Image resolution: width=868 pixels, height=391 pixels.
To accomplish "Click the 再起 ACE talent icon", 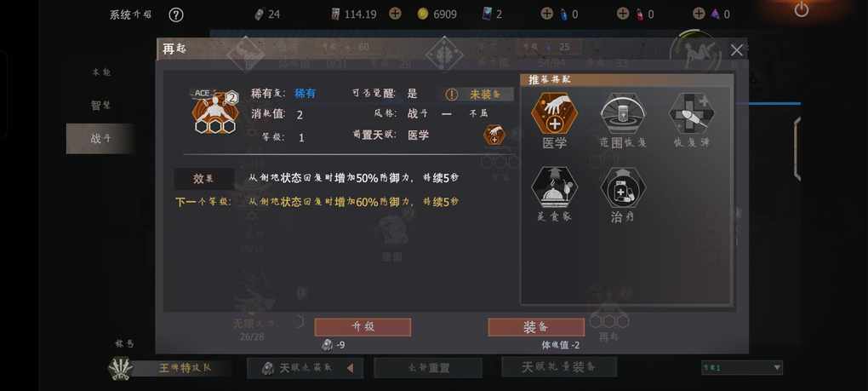I will (214, 112).
